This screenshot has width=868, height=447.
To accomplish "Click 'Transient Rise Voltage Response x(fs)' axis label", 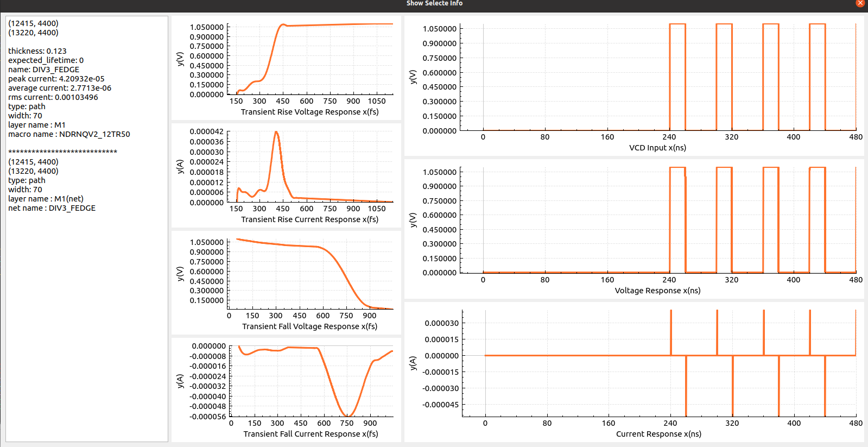I will 309,112.
